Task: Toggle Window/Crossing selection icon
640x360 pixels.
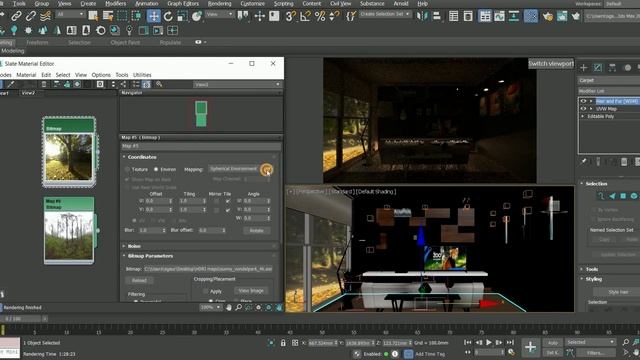Action: 136,16
